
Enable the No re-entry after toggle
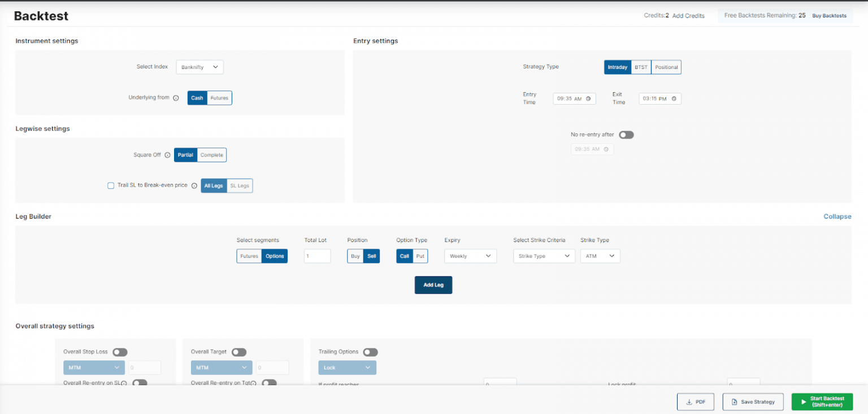click(x=626, y=135)
